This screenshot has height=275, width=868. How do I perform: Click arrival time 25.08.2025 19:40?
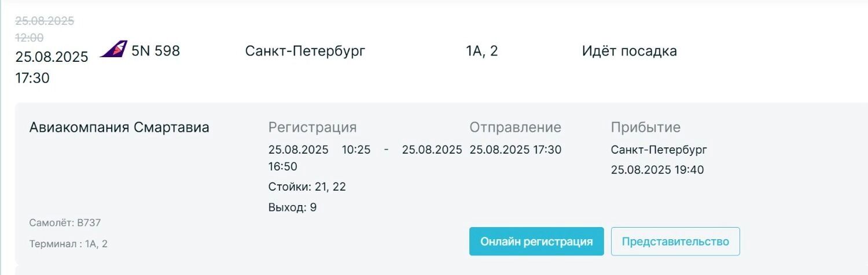[657, 170]
